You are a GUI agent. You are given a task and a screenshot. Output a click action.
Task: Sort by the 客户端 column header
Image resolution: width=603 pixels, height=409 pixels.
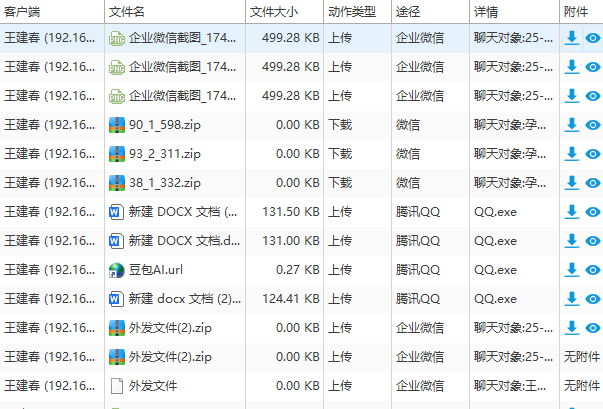click(52, 12)
